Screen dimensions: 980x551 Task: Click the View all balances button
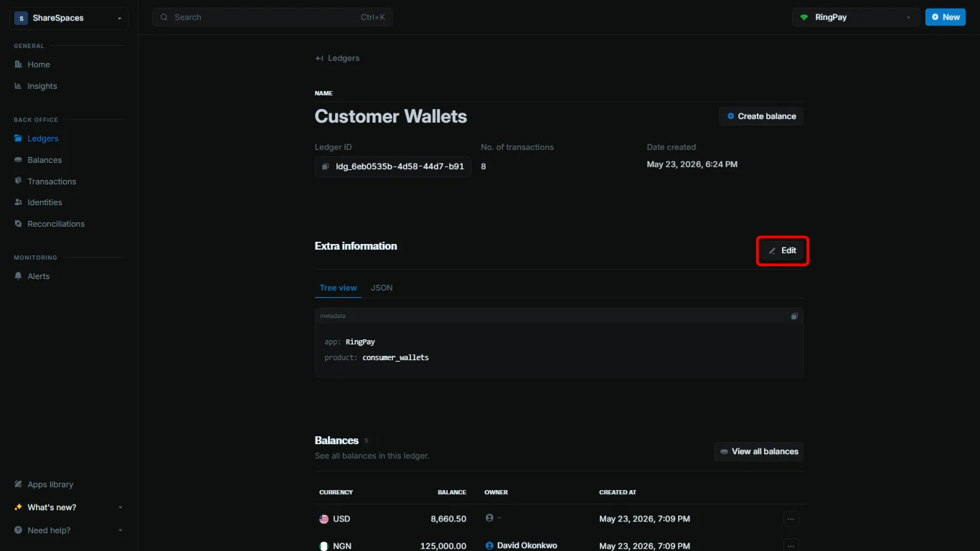coord(758,451)
